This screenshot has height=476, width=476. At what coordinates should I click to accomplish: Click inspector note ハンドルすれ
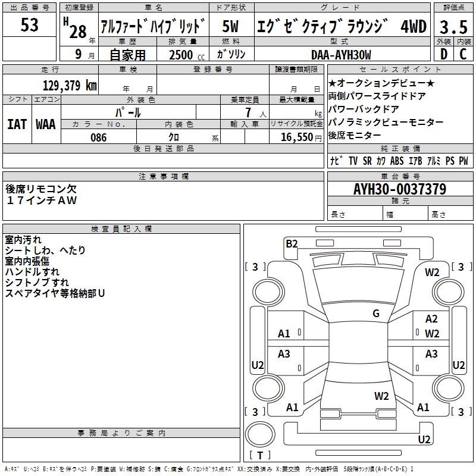pos(32,272)
